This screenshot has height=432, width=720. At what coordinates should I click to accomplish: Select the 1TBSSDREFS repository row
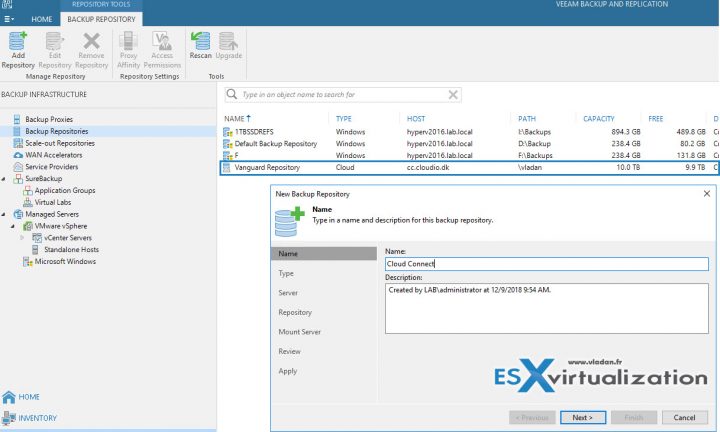coord(469,132)
